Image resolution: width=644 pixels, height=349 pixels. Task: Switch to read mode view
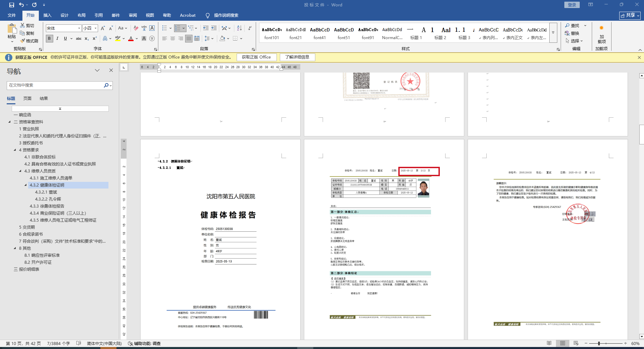pyautogui.click(x=549, y=343)
